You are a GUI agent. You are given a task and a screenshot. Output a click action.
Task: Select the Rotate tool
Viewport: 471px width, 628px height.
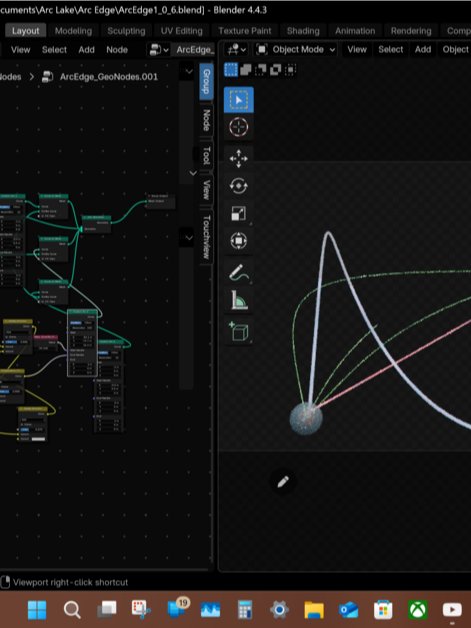coord(238,186)
